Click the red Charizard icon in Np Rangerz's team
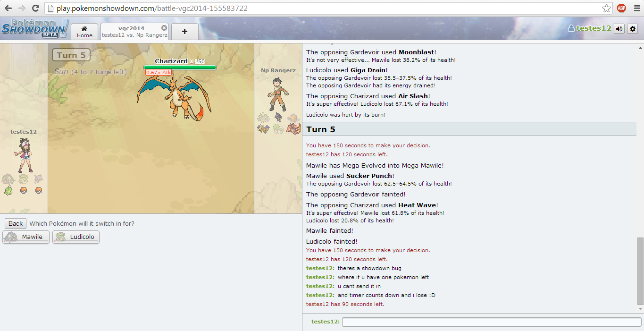Image resolution: width=644 pixels, height=331 pixels. [293, 128]
